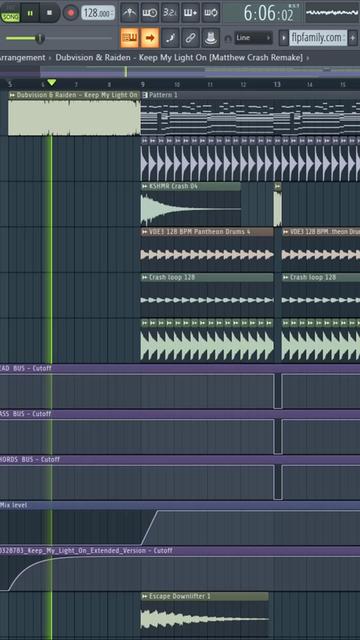Image resolution: width=360 pixels, height=640 pixels.
Task: Click arrow after project title breadcrumb
Action: pyautogui.click(x=307, y=58)
